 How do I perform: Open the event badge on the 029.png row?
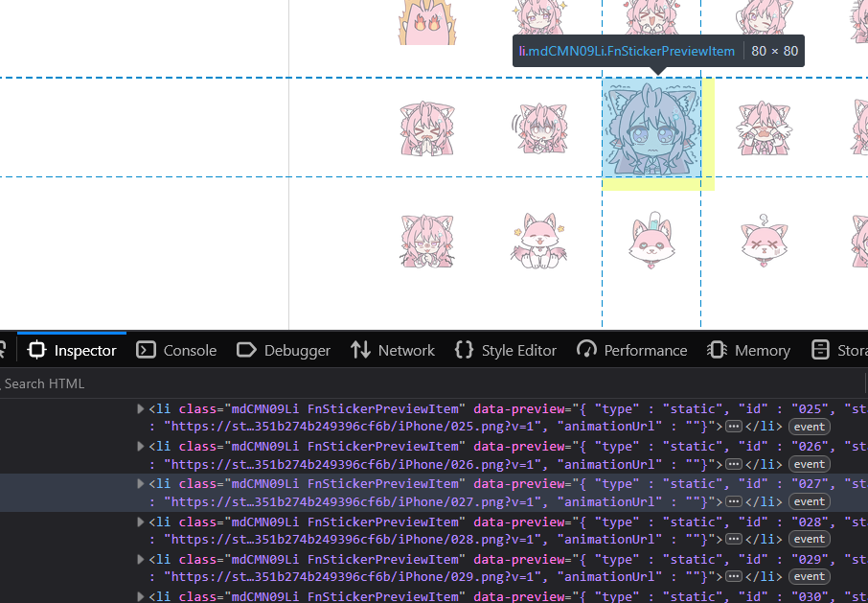810,577
